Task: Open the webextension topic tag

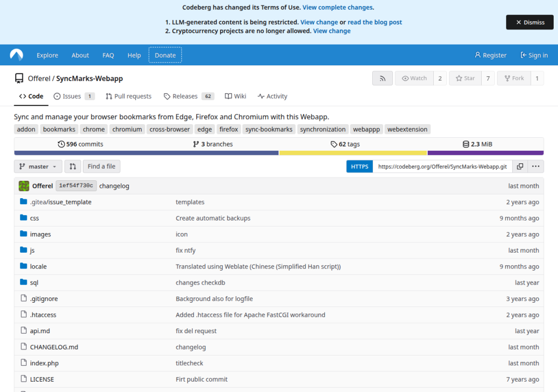Action: point(407,129)
